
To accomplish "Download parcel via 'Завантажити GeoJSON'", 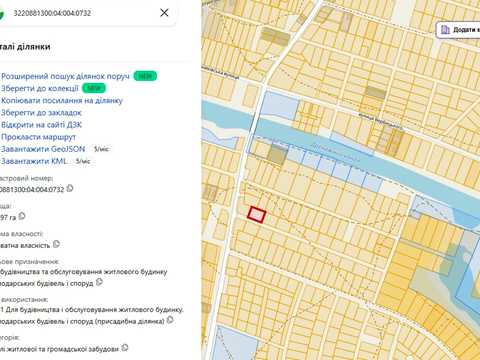I will tap(43, 149).
